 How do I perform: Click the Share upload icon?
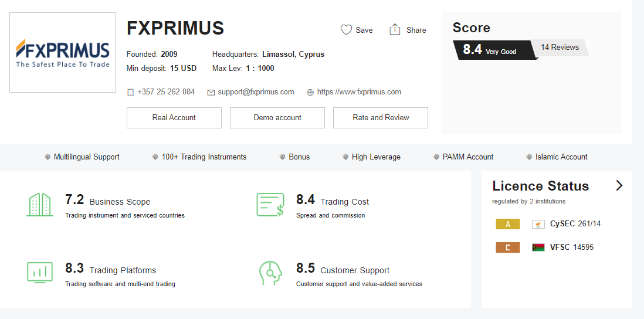tap(395, 30)
